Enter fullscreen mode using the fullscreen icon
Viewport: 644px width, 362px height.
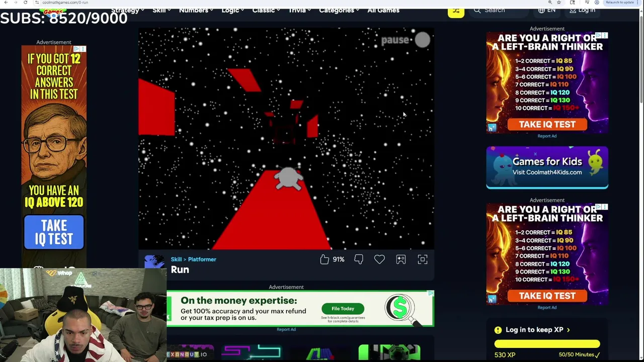click(x=423, y=259)
